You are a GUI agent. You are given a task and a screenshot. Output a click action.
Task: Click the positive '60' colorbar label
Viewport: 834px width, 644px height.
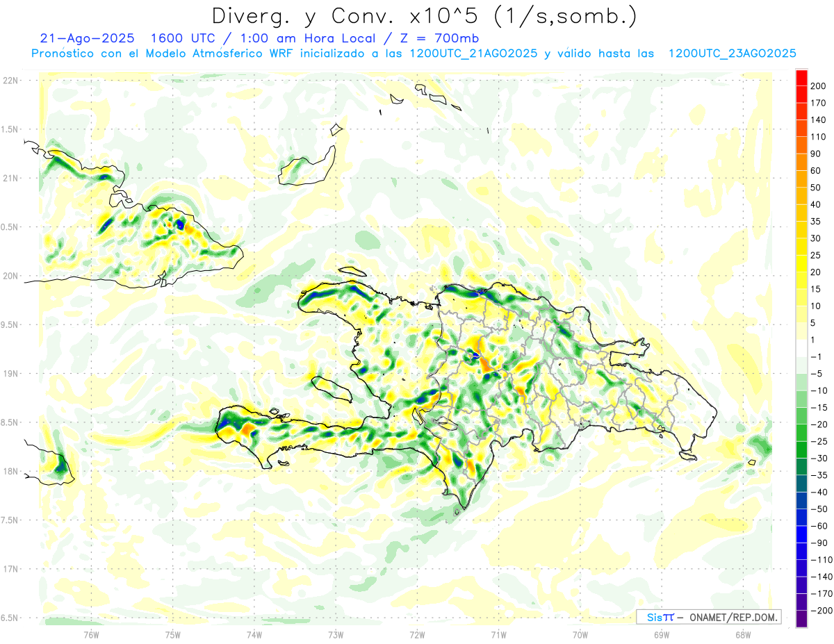coord(816,171)
